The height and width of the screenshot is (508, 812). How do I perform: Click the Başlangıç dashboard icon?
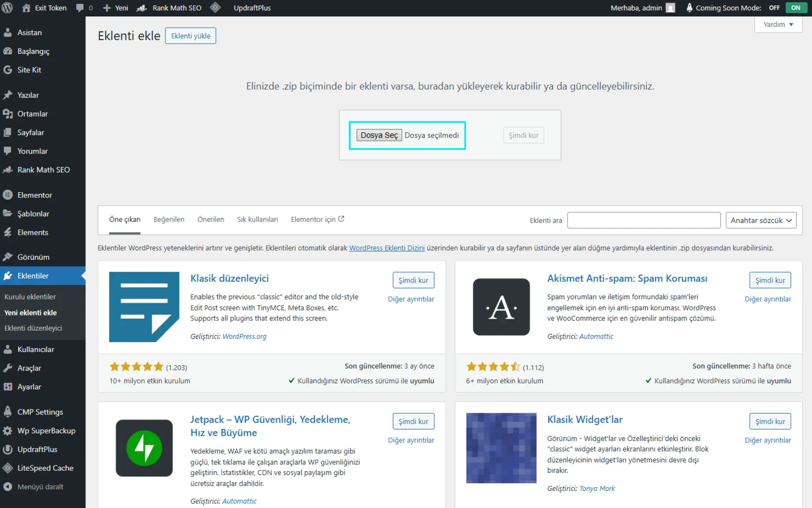coord(8,51)
